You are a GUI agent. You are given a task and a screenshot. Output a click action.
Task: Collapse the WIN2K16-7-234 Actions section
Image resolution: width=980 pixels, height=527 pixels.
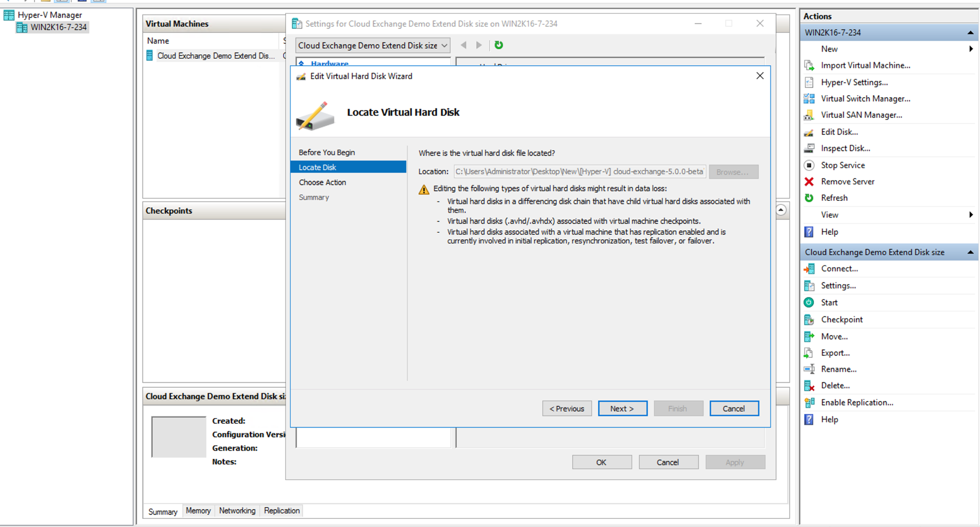point(970,33)
